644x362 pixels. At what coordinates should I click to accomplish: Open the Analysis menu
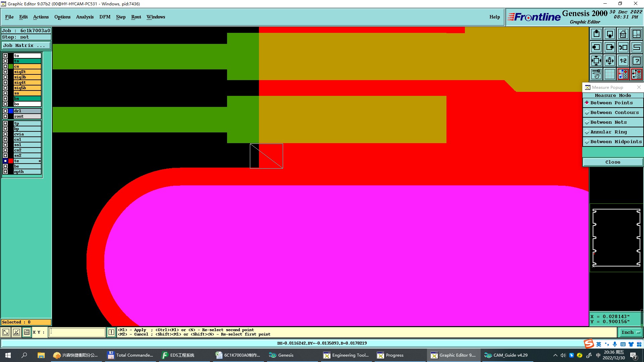click(85, 17)
